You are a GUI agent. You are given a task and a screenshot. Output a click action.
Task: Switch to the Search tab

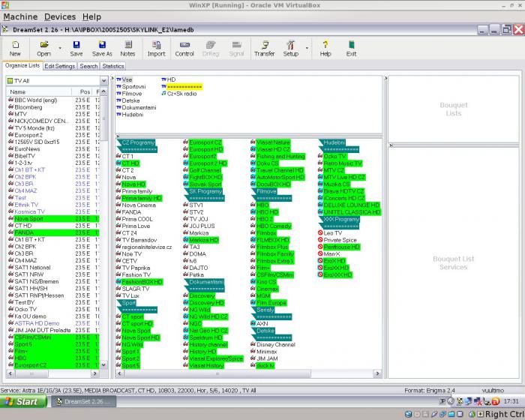[88, 66]
